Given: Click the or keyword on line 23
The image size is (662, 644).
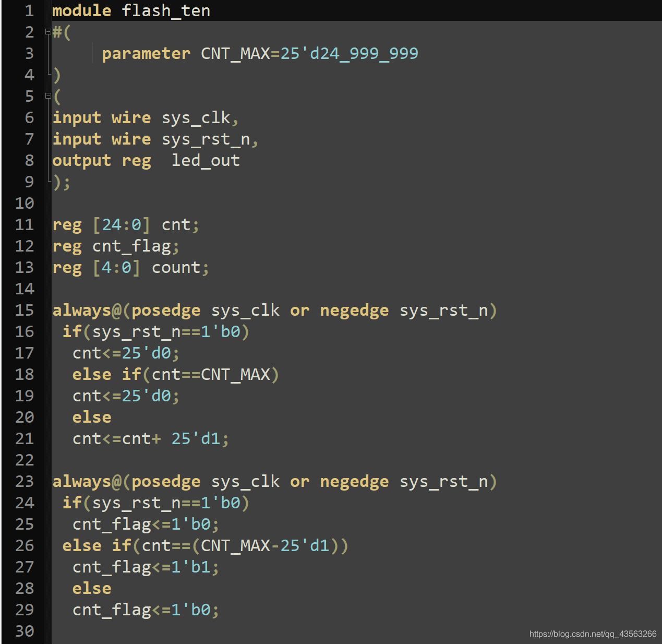Looking at the screenshot, I should tap(300, 482).
